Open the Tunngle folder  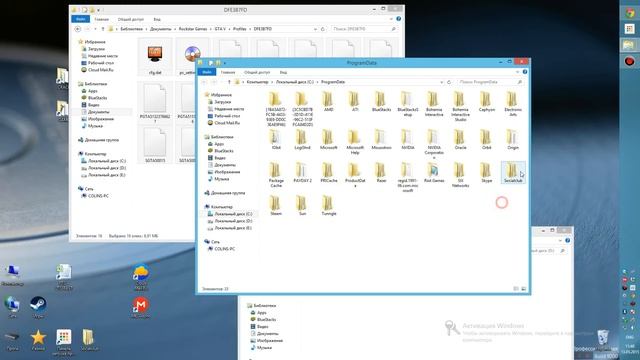[329, 206]
